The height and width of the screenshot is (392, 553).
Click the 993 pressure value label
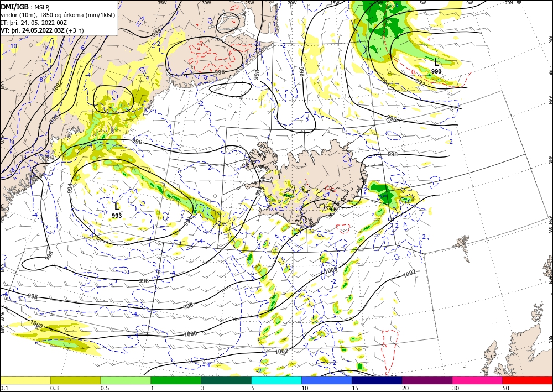pyautogui.click(x=117, y=216)
